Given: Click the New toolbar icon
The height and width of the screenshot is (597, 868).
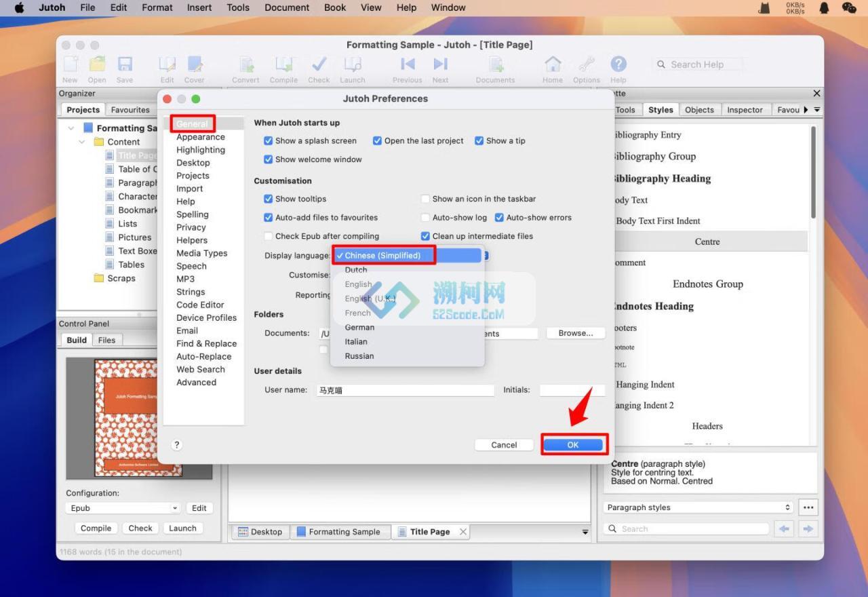Looking at the screenshot, I should pyautogui.click(x=70, y=64).
